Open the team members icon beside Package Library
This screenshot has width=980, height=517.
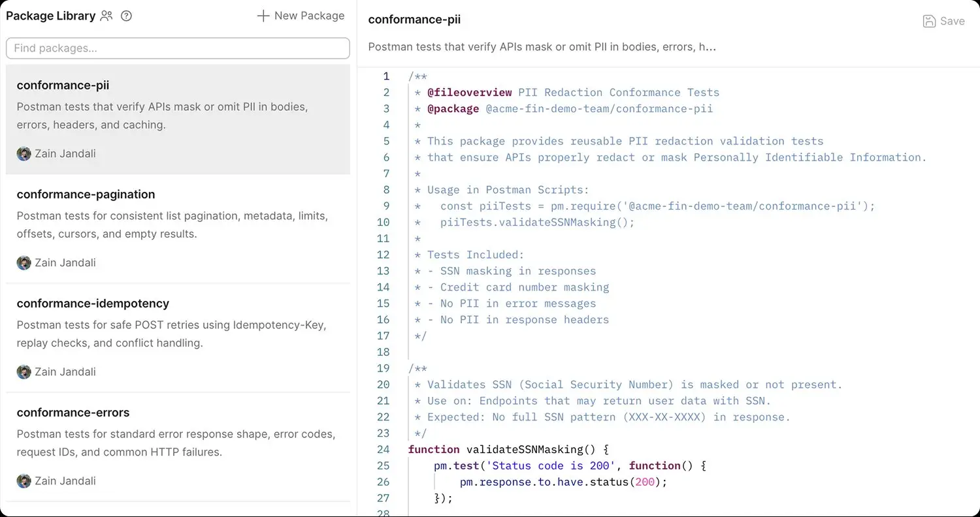click(106, 16)
